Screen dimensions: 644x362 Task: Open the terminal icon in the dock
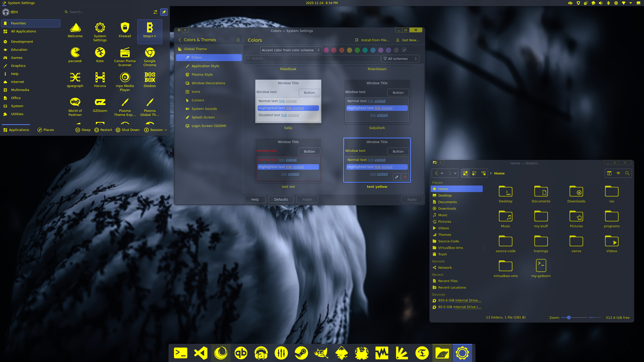pyautogui.click(x=180, y=353)
